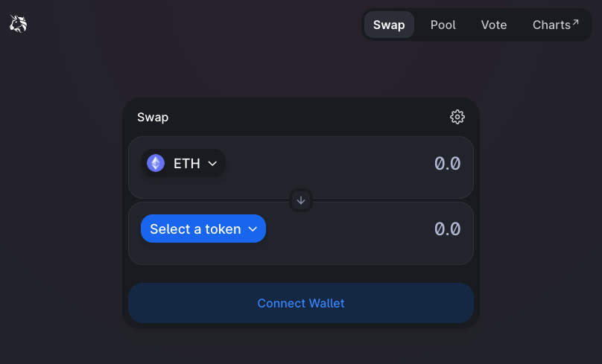Open the Vote tab
The height and width of the screenshot is (364, 602).
tap(494, 25)
